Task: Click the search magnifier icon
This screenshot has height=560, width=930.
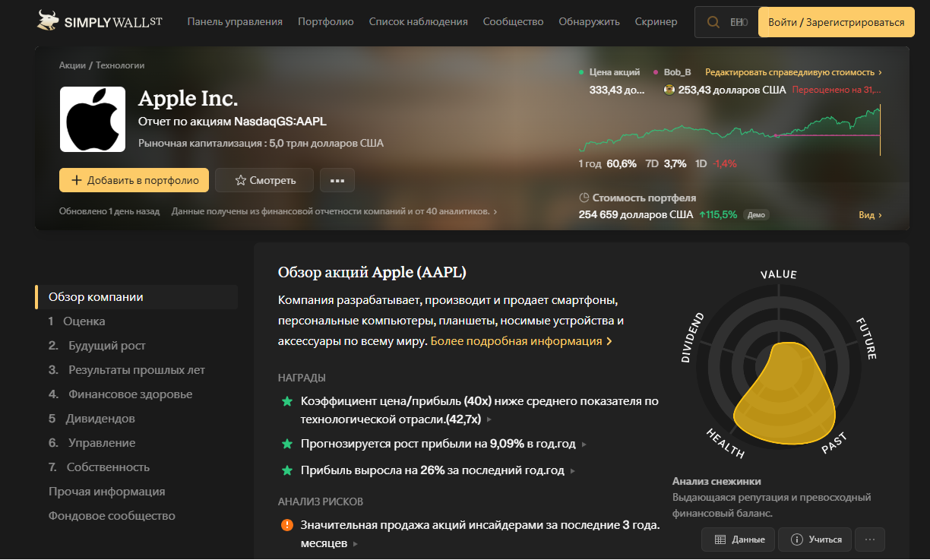Action: pos(713,22)
